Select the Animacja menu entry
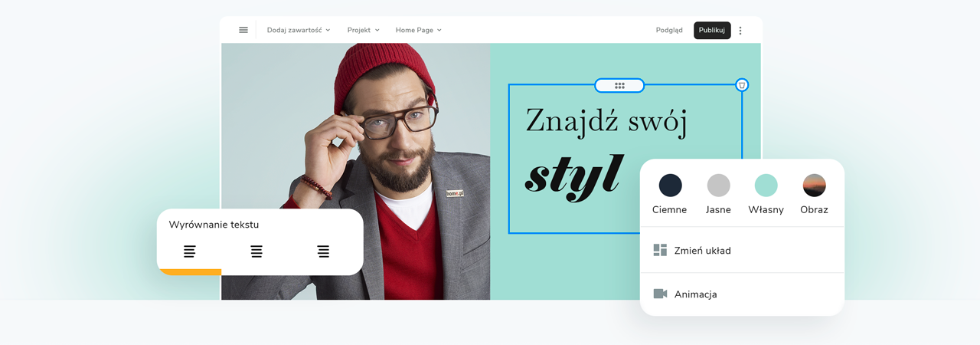 [742, 294]
